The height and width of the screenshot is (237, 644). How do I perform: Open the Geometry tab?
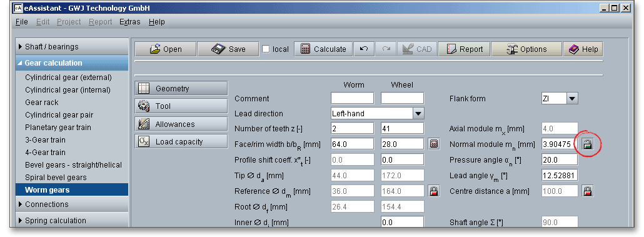[181, 88]
